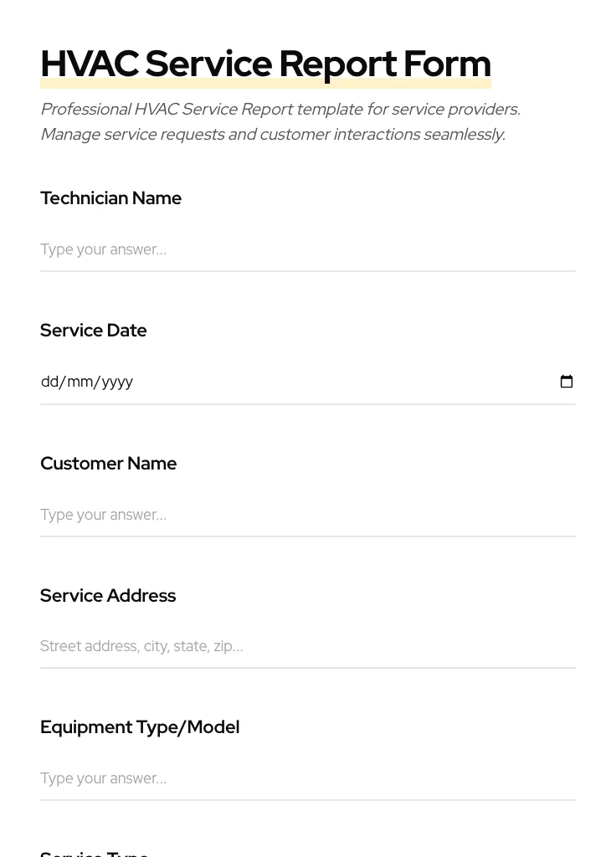Viewport: 616px width, 857px height.
Task: Click the highlighted title underline bar
Action: point(265,83)
